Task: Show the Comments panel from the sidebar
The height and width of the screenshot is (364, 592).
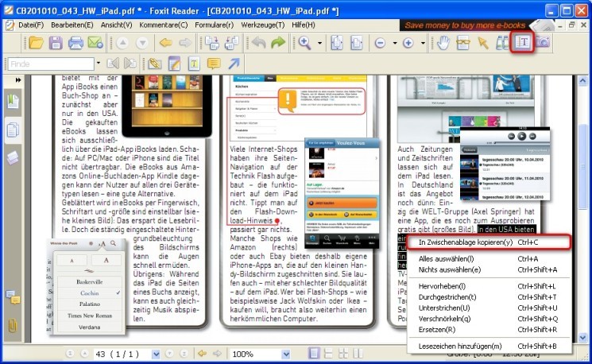Action: [13, 297]
